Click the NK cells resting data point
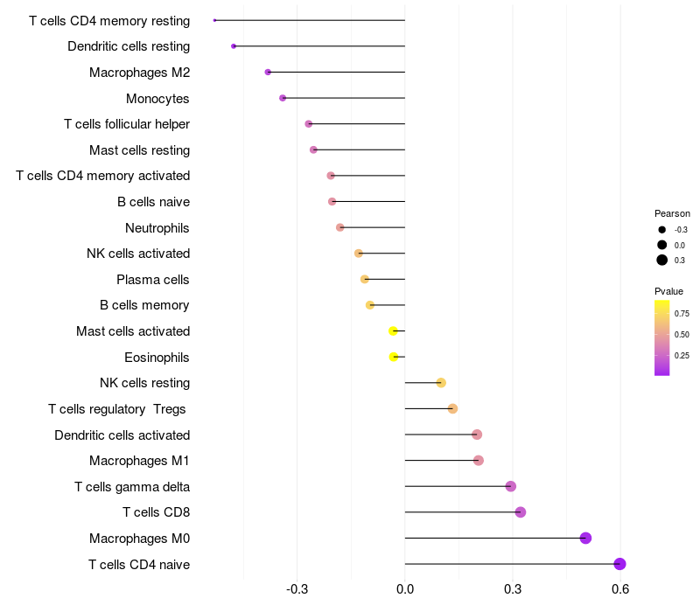The width and height of the screenshot is (700, 612). (x=441, y=383)
